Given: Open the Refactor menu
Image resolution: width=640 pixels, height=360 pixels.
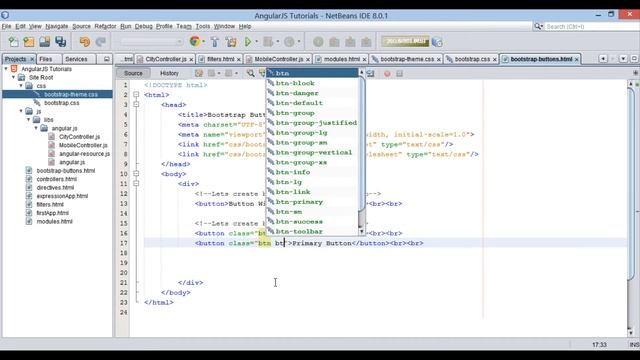Looking at the screenshot, I should coord(105,26).
